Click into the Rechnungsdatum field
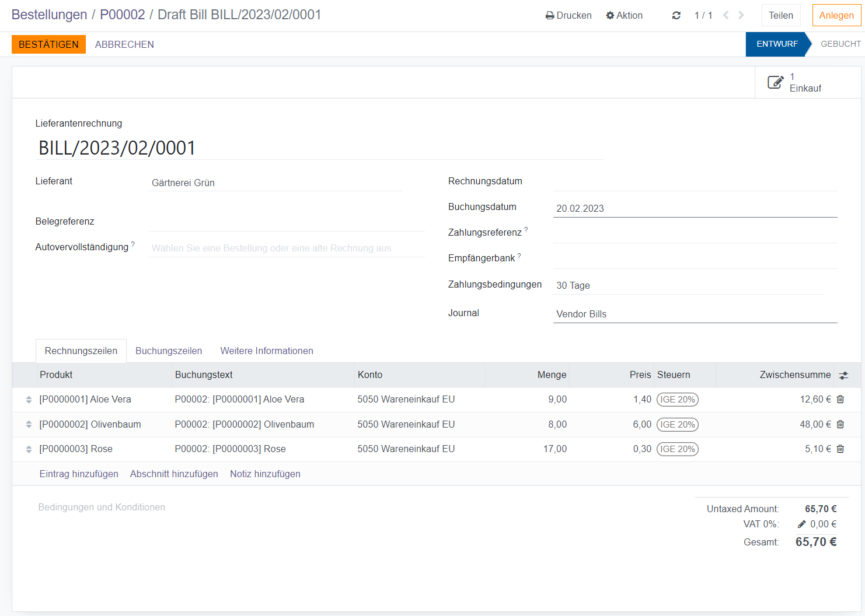This screenshot has width=865, height=616. [695, 182]
